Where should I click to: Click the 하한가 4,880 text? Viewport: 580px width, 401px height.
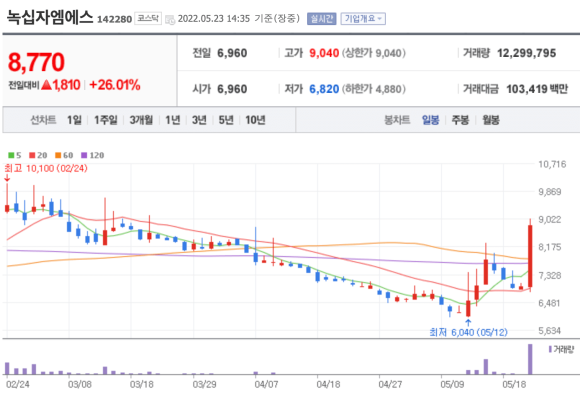click(374, 89)
